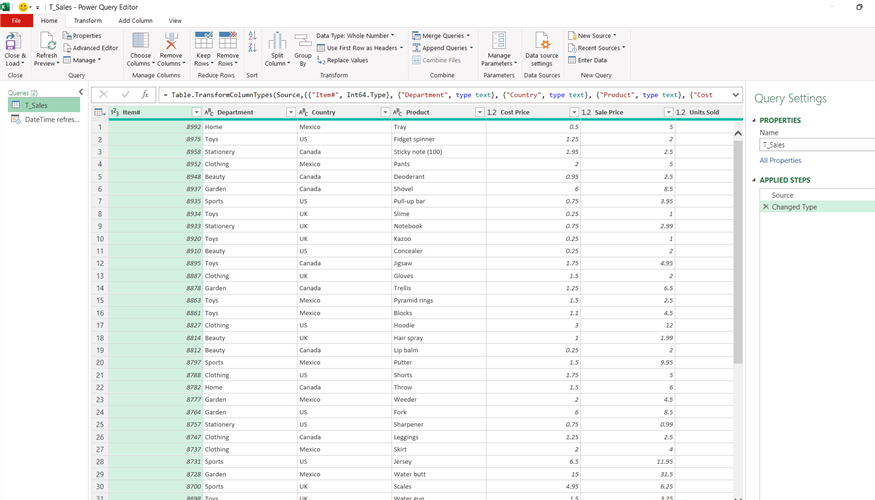Click the query Name input field
The image size is (875, 500).
click(x=817, y=145)
